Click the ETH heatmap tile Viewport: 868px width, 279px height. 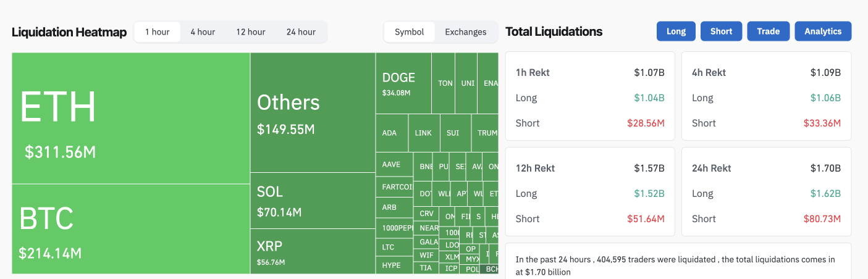point(130,118)
